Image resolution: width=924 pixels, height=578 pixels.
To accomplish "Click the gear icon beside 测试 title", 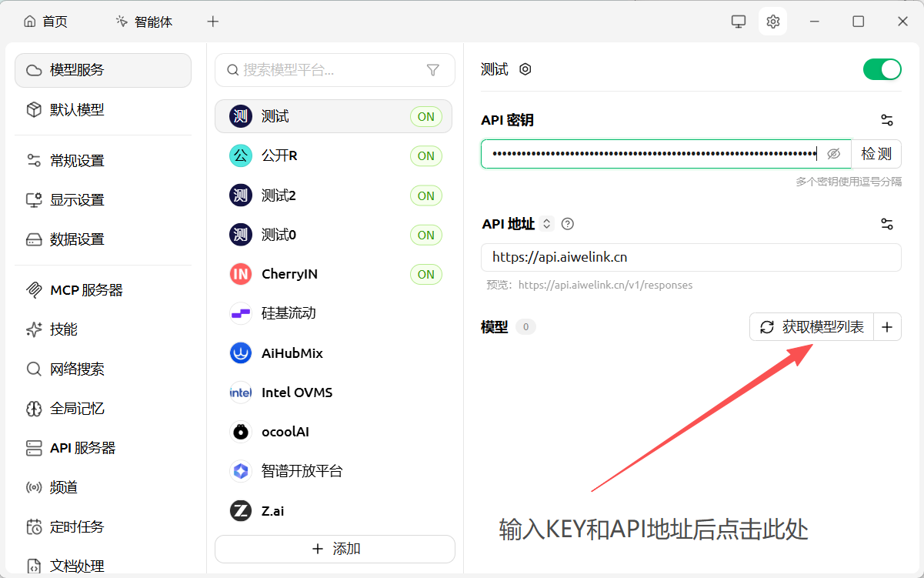I will pos(525,69).
